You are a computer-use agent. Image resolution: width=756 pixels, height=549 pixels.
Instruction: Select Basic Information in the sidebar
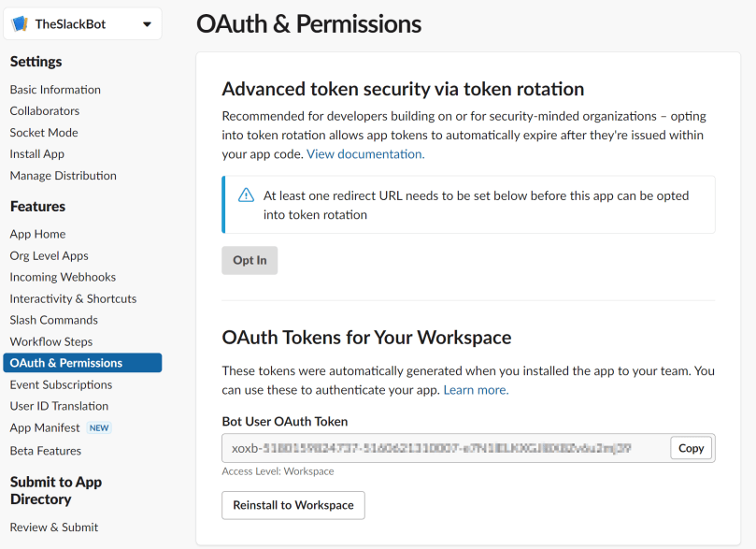54,89
